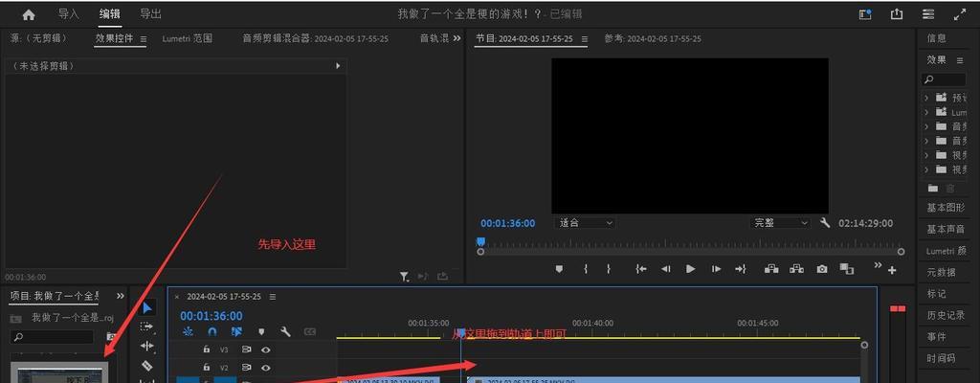Viewport: 980px width, 383px height.
Task: Expand the 预设 folder in Effects
Action: 926,98
